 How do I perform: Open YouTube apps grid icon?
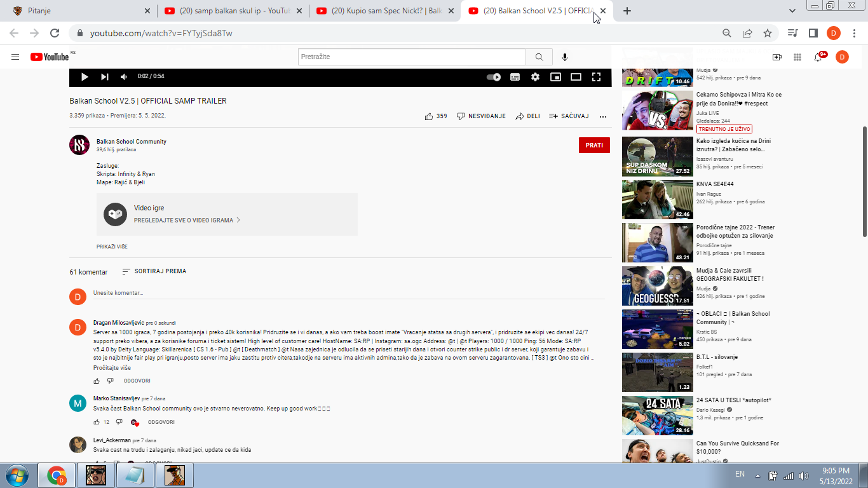[x=797, y=57]
